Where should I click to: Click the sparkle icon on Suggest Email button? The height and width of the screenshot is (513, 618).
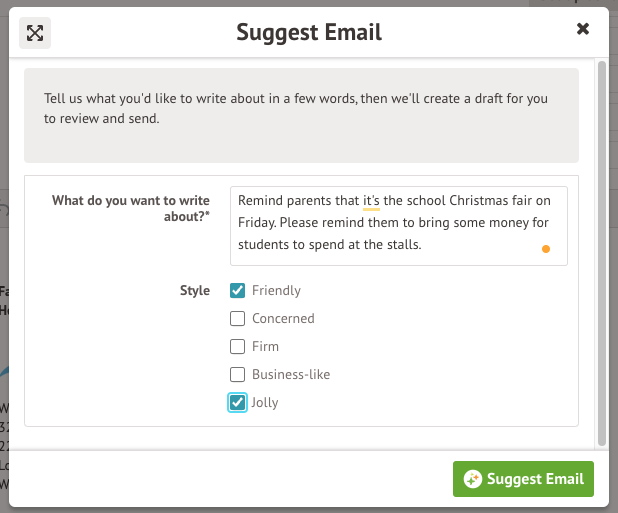point(473,479)
